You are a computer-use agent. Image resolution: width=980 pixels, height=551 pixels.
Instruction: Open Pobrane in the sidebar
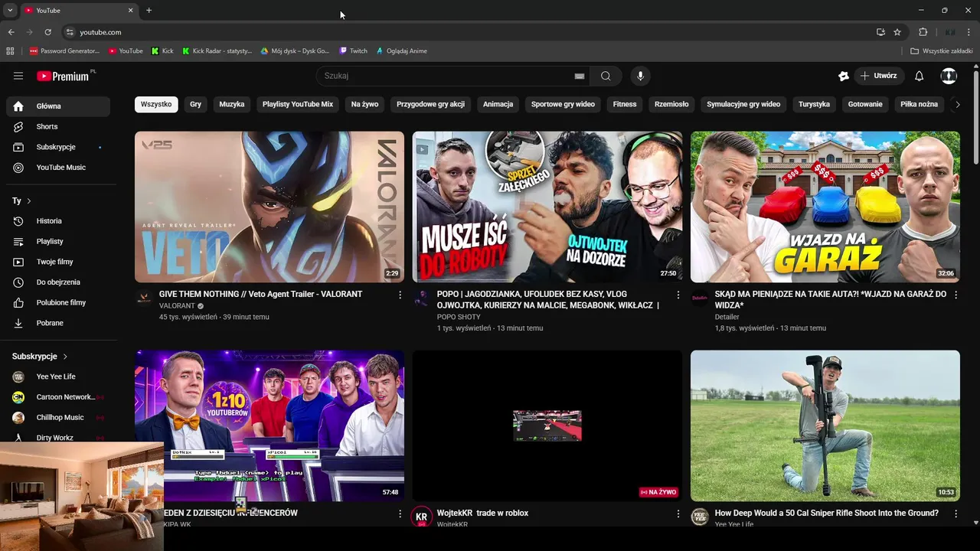[x=58, y=323]
